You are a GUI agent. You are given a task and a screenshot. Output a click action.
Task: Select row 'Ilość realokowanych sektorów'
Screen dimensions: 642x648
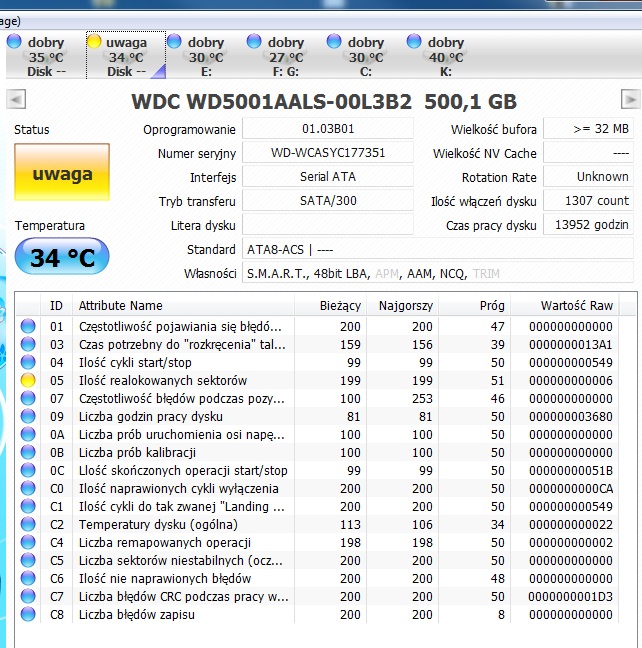click(x=317, y=380)
